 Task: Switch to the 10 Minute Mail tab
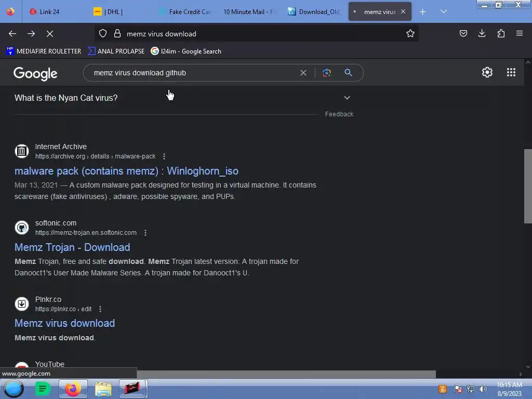(x=249, y=12)
